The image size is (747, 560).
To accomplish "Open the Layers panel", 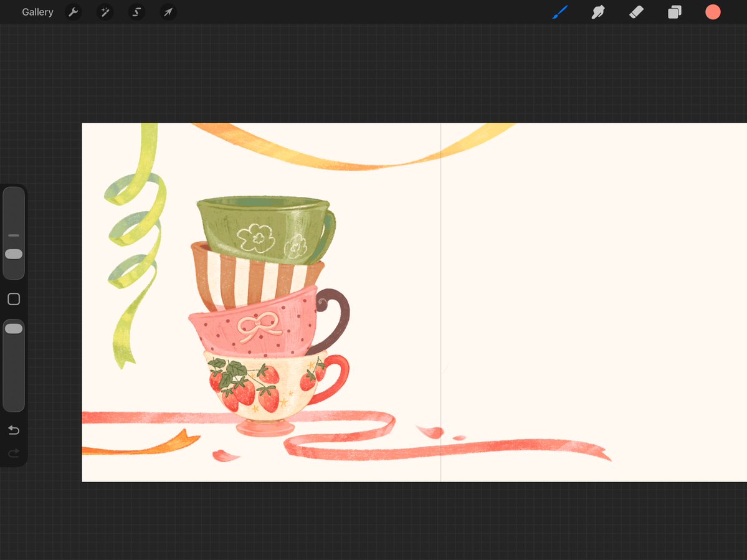I will coord(675,12).
